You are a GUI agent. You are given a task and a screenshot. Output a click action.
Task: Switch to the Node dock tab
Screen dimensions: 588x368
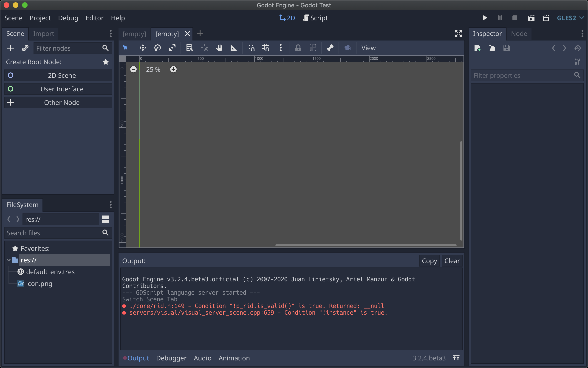coord(519,34)
